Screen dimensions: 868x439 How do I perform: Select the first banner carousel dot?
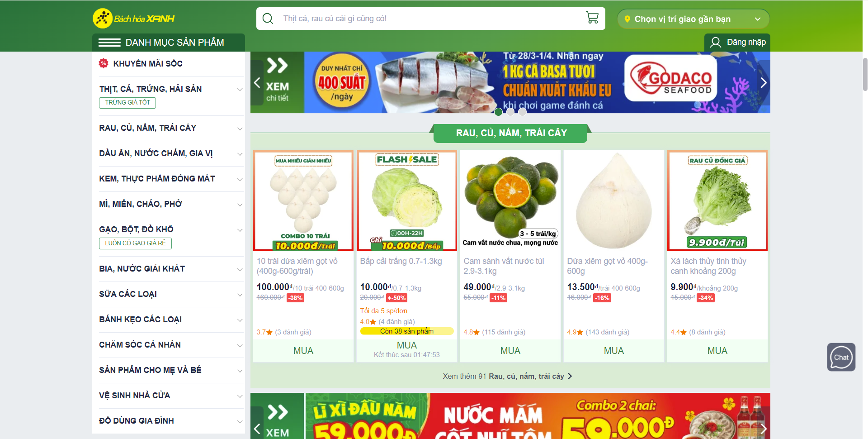498,112
